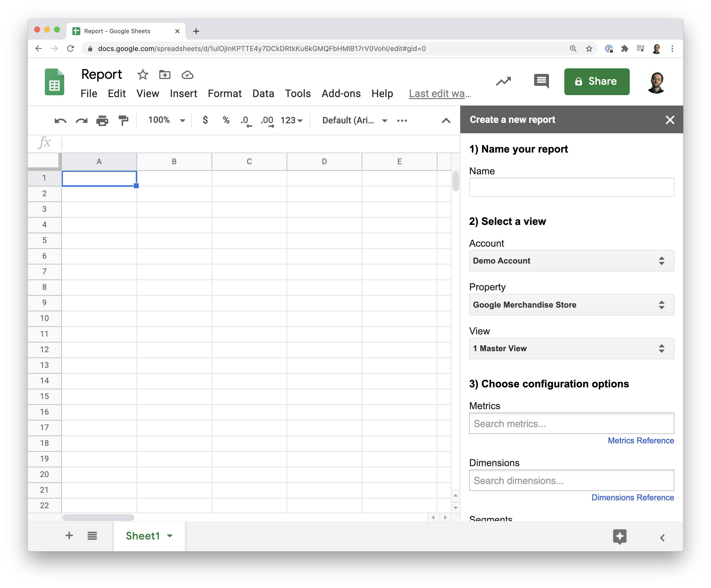Open the comment history icon
Viewport: 711px width, 588px height.
[x=541, y=81]
